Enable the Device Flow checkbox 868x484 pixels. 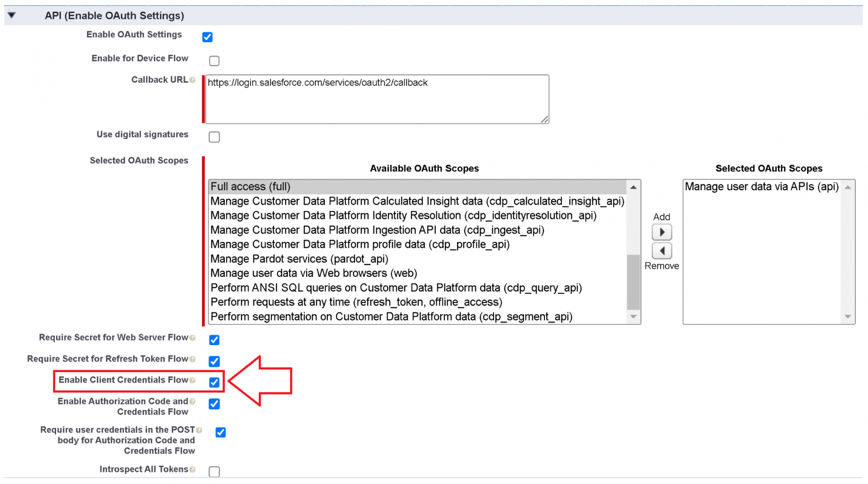[214, 61]
